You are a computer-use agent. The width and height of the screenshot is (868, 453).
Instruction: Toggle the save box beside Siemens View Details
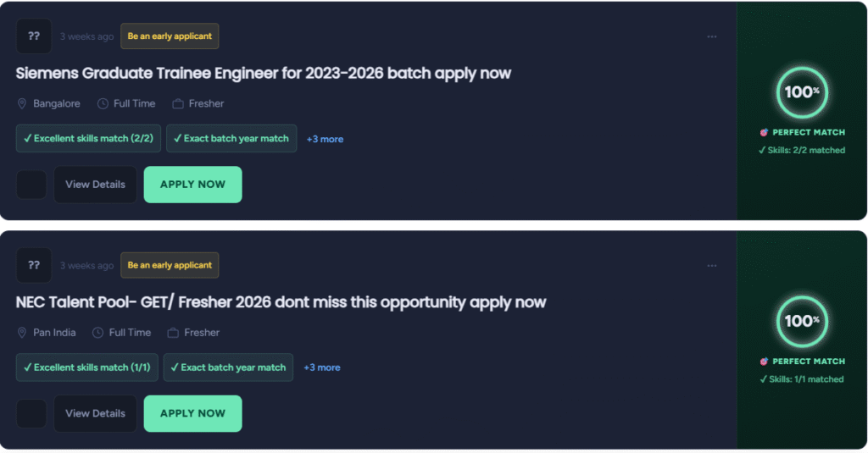(31, 185)
